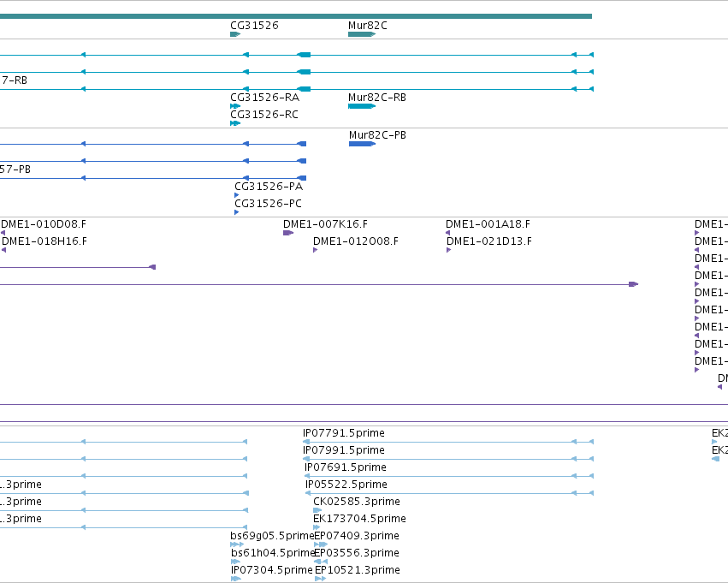Screen dimensions: 728x583
Task: Select the DME1-010D08.F feature label
Action: pos(44,224)
